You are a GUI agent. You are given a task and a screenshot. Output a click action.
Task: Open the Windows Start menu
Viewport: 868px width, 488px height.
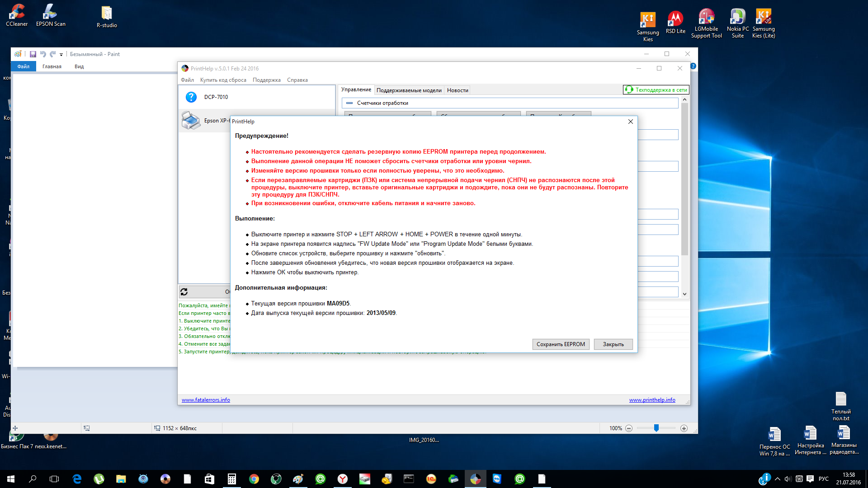tap(11, 479)
